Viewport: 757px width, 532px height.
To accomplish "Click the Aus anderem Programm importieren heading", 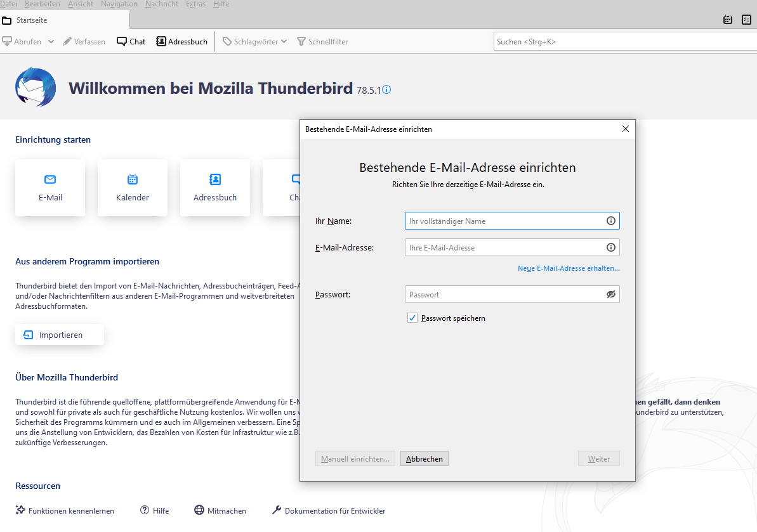I will click(88, 261).
